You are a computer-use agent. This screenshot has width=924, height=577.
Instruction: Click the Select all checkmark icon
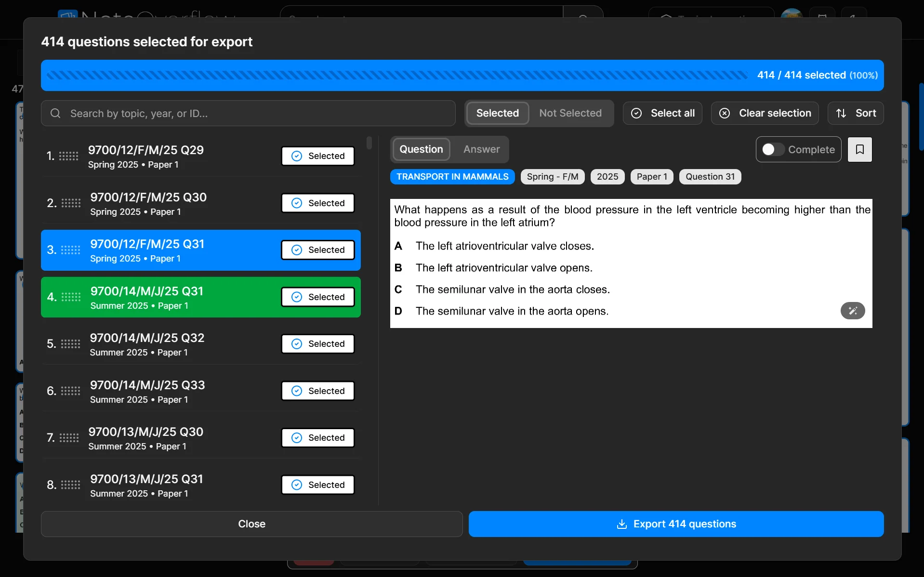coord(636,113)
